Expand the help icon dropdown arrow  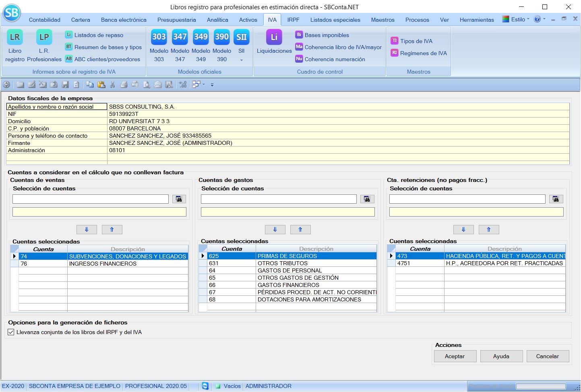(x=544, y=19)
